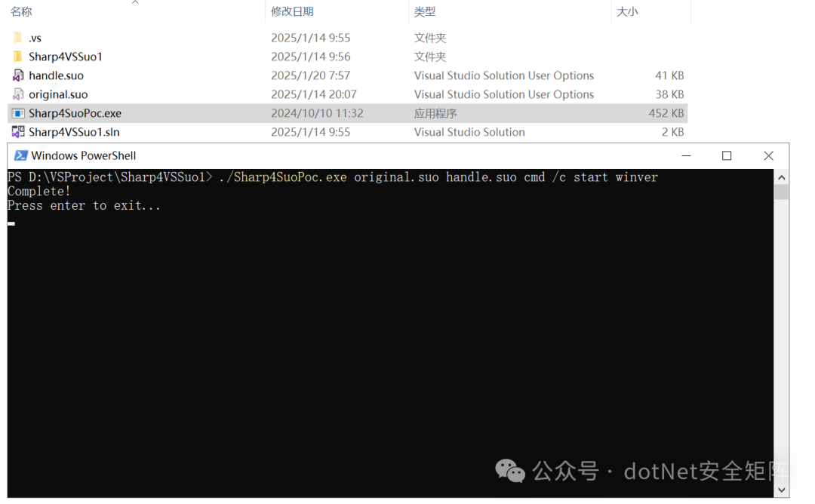Click the Complete! output line in PowerShell
The image size is (815, 504).
(39, 191)
